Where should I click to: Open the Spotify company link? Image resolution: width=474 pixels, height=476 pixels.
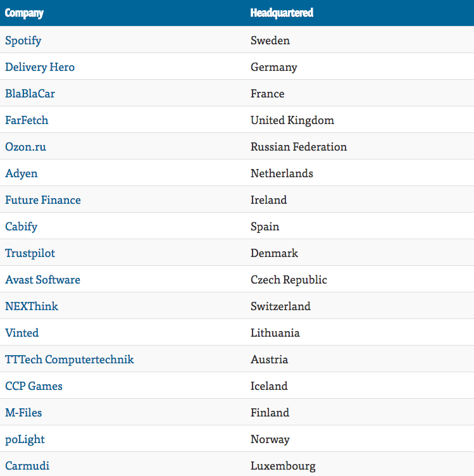pos(23,41)
